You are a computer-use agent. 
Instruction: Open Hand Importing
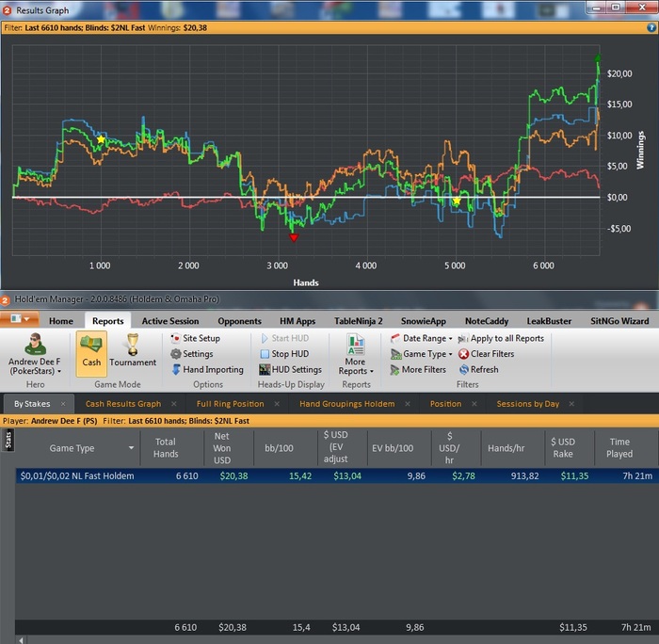[208, 369]
